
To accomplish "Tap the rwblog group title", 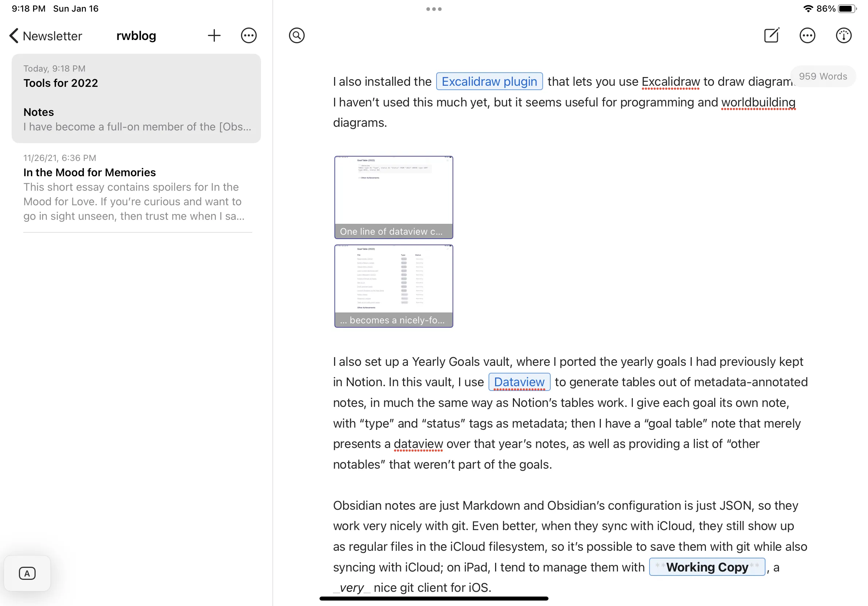I will pyautogui.click(x=136, y=36).
